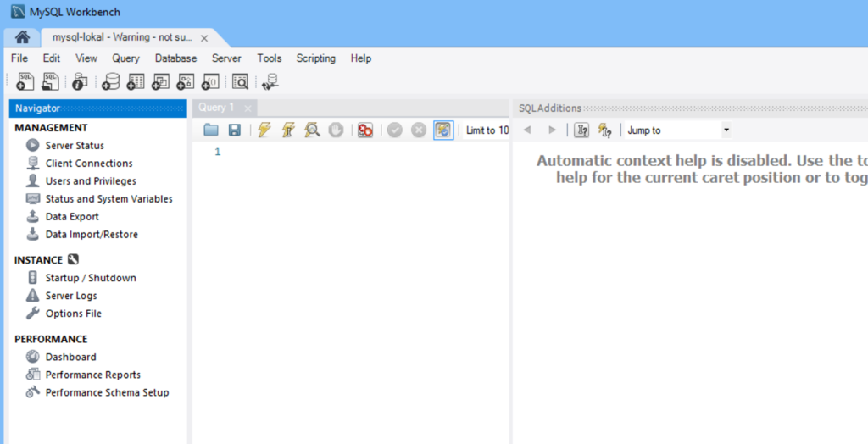The image size is (868, 444).
Task: Go forward in SQL Additions help
Action: [x=552, y=130]
